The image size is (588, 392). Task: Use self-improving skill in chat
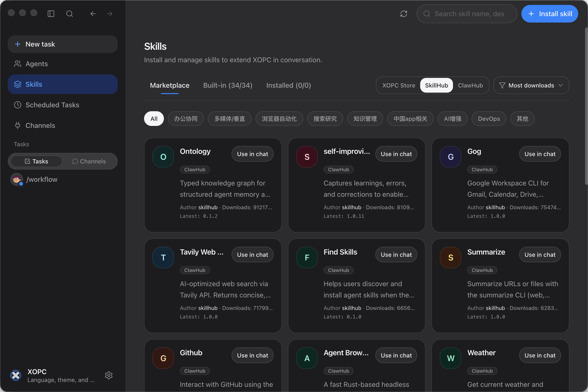(396, 154)
